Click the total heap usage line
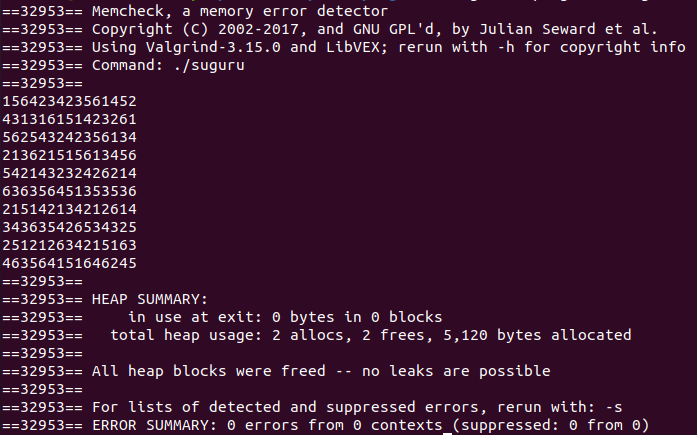The image size is (697, 435). [x=316, y=335]
